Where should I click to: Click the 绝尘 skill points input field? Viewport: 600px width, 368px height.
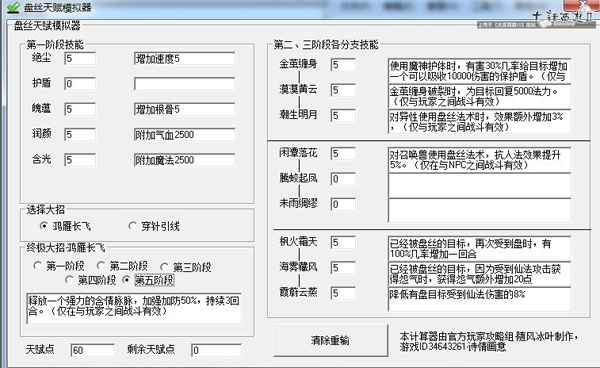point(80,59)
